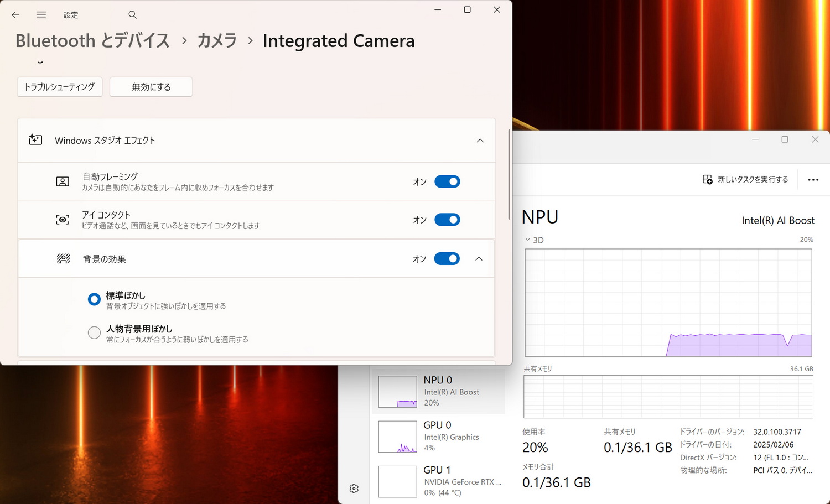Screen dimensions: 830x504
Task: Click the back arrow in Settings
Action: (15, 15)
